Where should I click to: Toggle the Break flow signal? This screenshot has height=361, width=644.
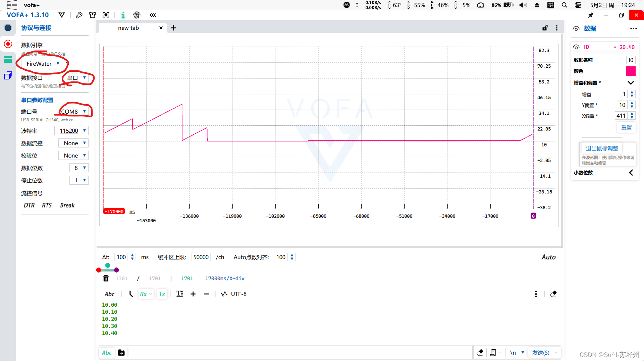point(67,205)
